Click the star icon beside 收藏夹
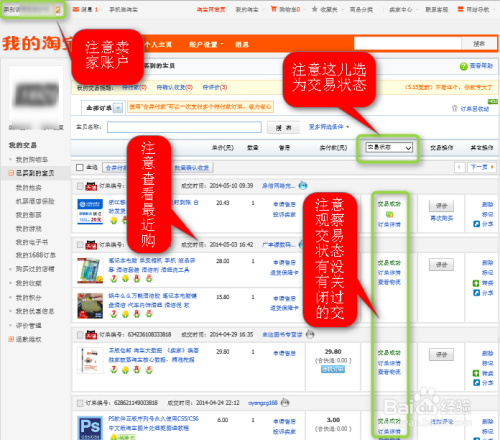 tap(314, 9)
